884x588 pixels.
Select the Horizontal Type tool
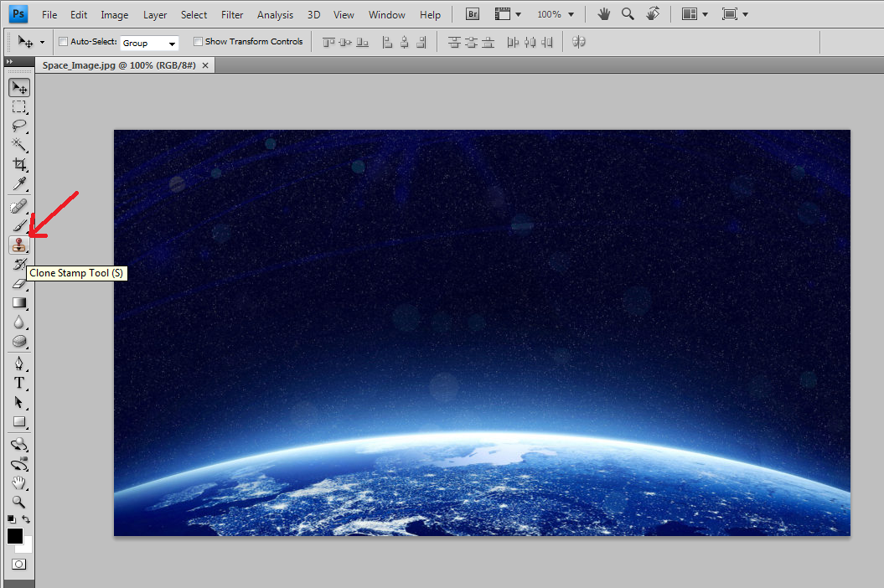(x=19, y=383)
